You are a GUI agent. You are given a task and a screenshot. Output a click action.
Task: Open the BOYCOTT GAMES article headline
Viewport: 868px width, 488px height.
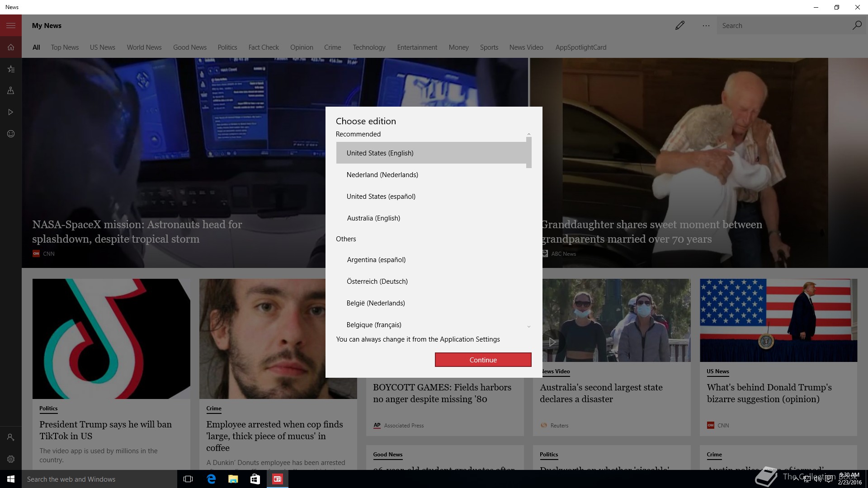click(x=442, y=393)
